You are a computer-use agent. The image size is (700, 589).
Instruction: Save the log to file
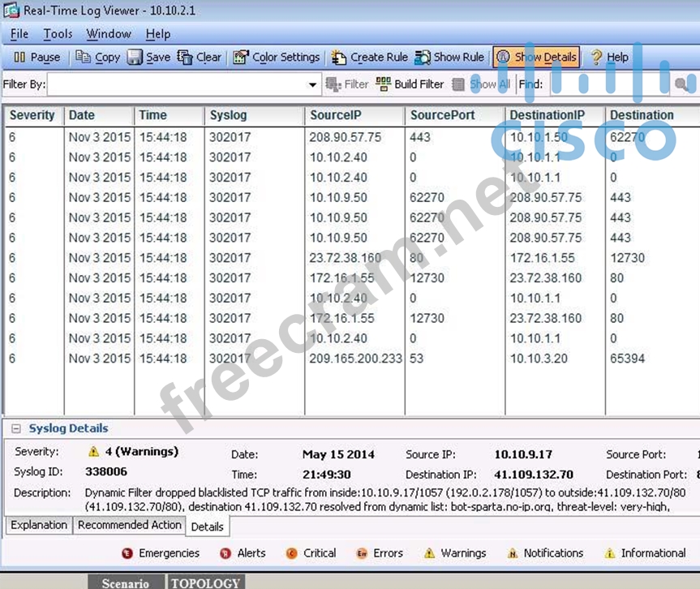148,58
